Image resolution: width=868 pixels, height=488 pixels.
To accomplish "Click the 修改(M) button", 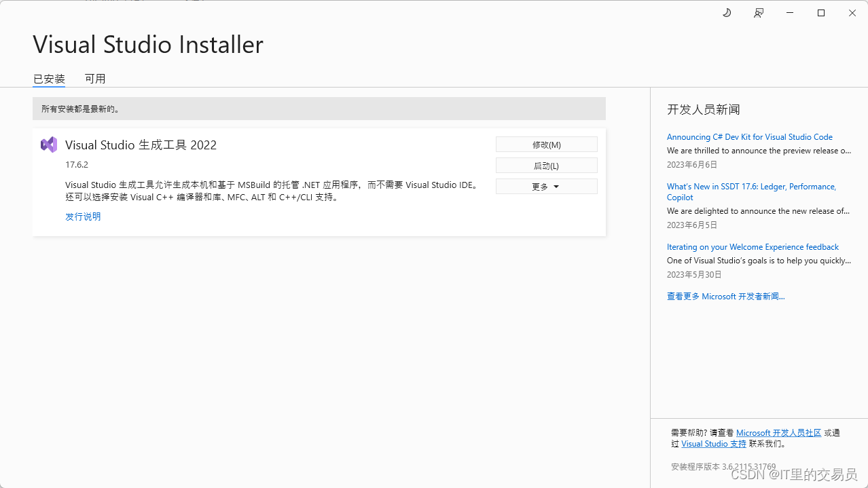I will [547, 145].
